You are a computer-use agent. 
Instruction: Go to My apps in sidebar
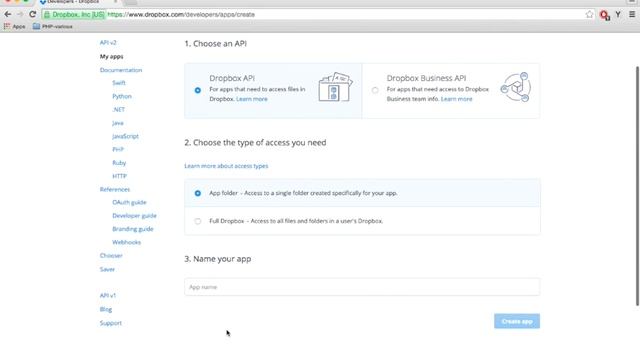[111, 56]
